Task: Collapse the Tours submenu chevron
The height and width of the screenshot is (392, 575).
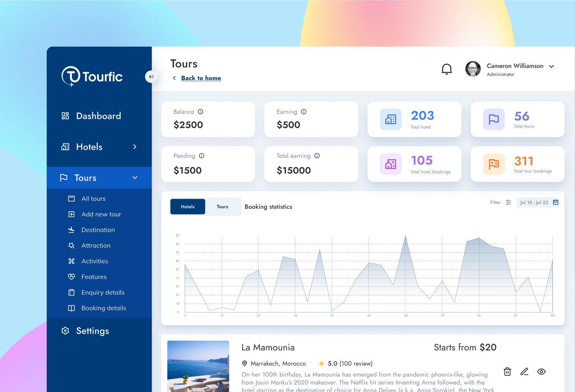Action: tap(135, 177)
